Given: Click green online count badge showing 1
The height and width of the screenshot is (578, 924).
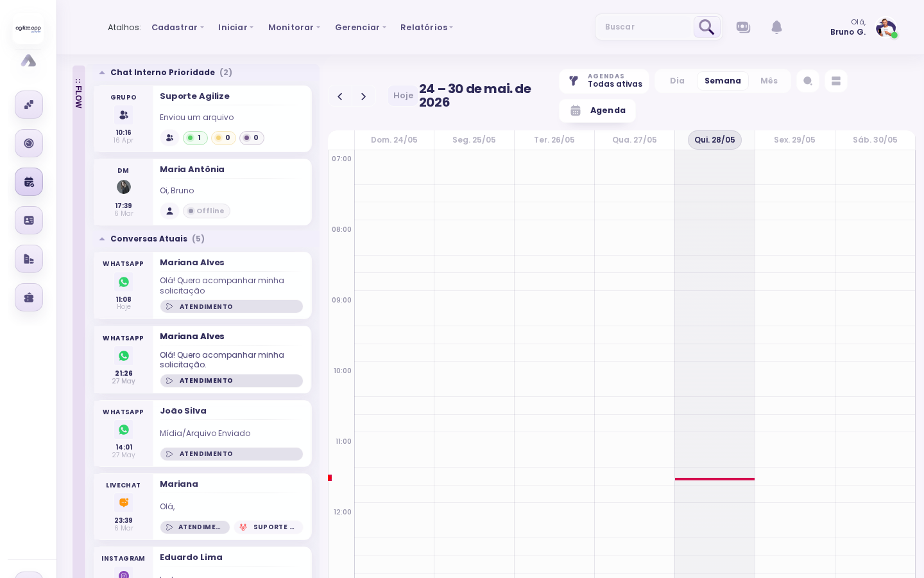Looking at the screenshot, I should [x=195, y=138].
